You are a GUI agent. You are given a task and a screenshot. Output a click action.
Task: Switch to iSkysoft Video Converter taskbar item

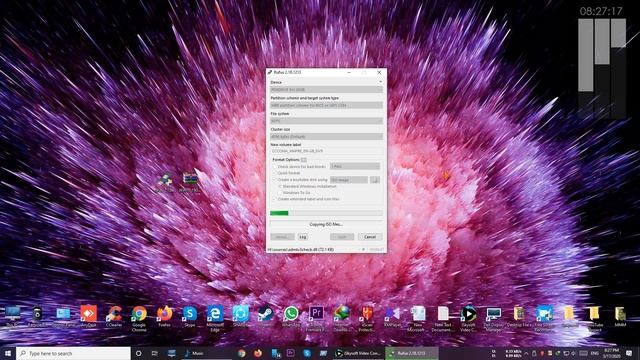(x=358, y=353)
